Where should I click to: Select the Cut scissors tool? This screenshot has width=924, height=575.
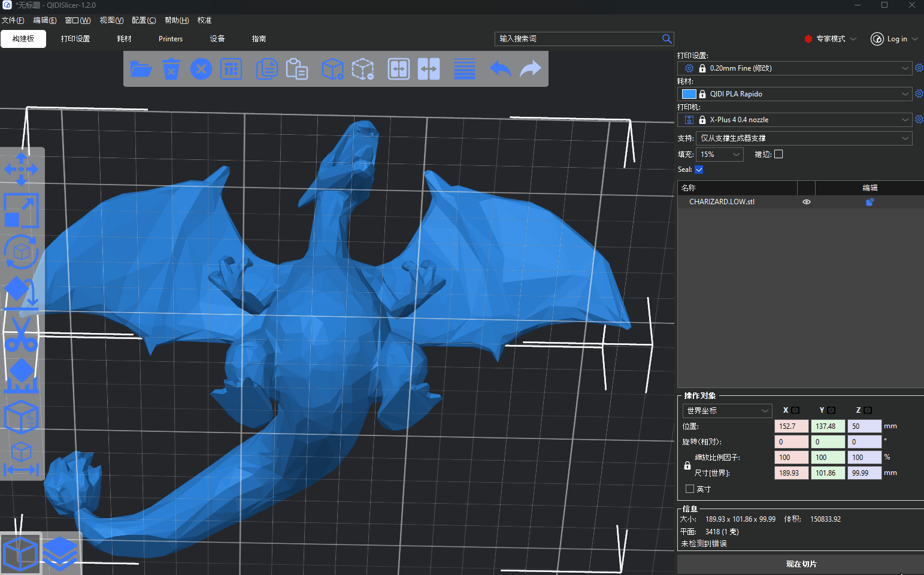coord(22,334)
